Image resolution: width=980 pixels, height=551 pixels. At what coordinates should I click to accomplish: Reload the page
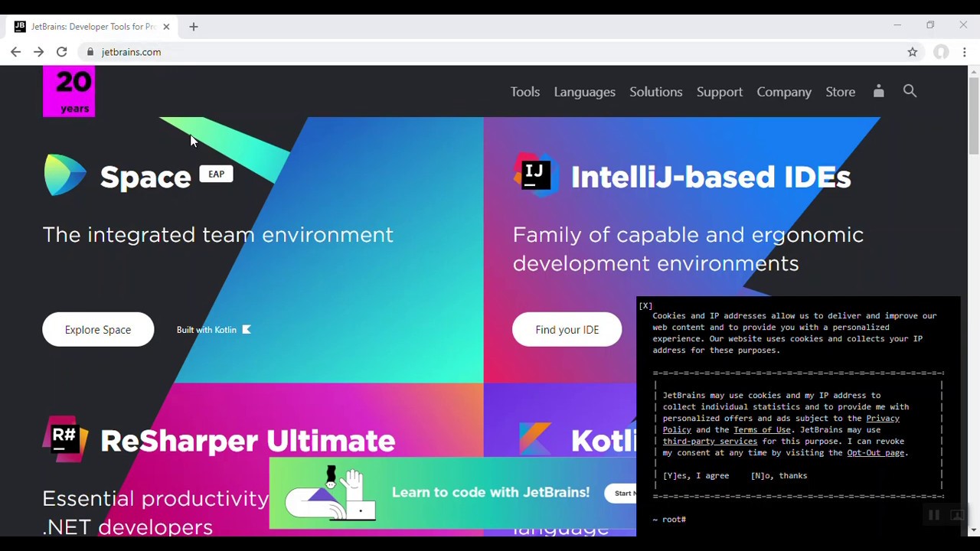pyautogui.click(x=61, y=52)
